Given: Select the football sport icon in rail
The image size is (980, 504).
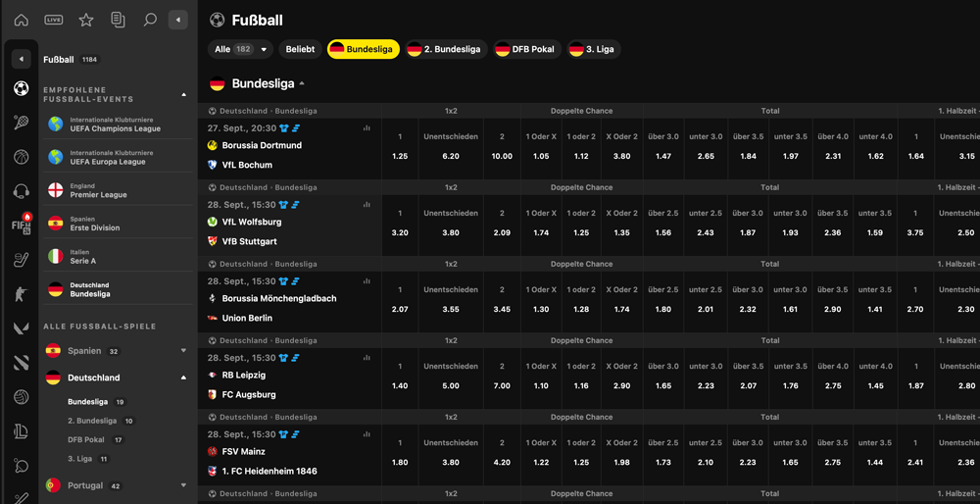Looking at the screenshot, I should (22, 89).
